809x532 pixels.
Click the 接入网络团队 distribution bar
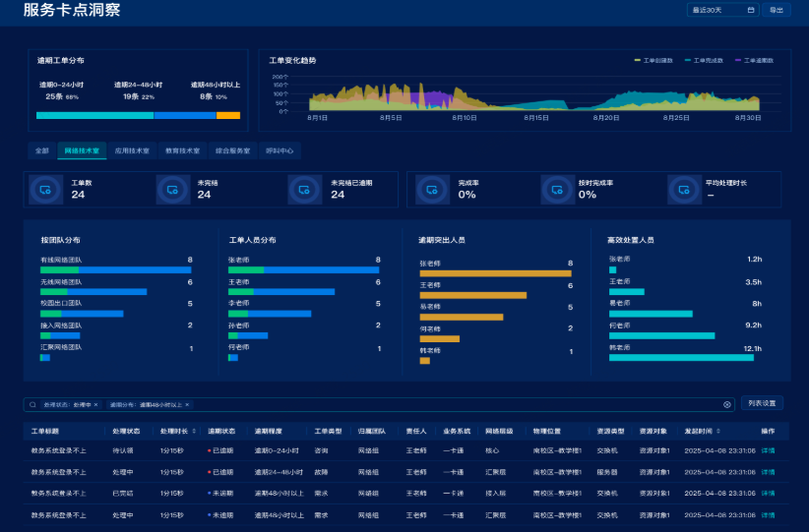60,335
